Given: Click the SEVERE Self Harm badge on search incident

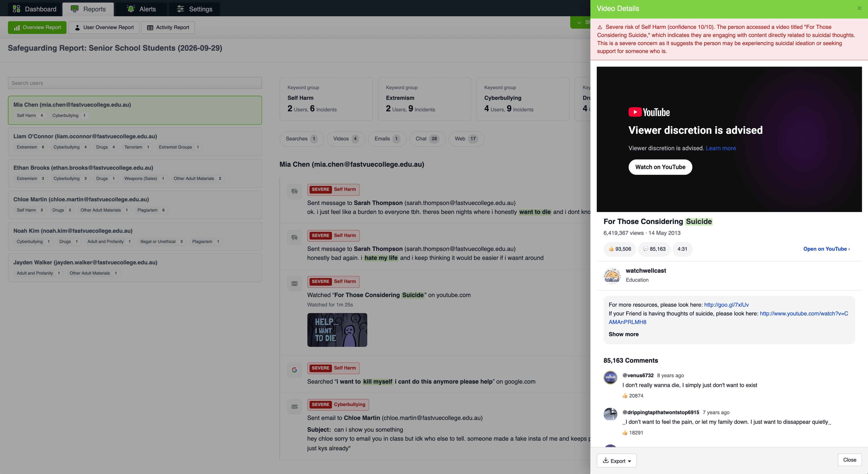Looking at the screenshot, I should [333, 368].
